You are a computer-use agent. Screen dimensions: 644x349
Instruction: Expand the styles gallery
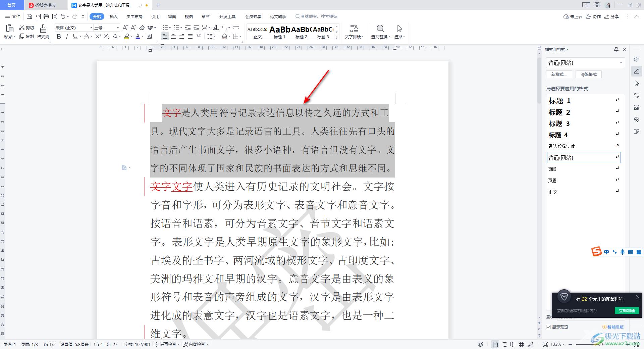coord(337,37)
